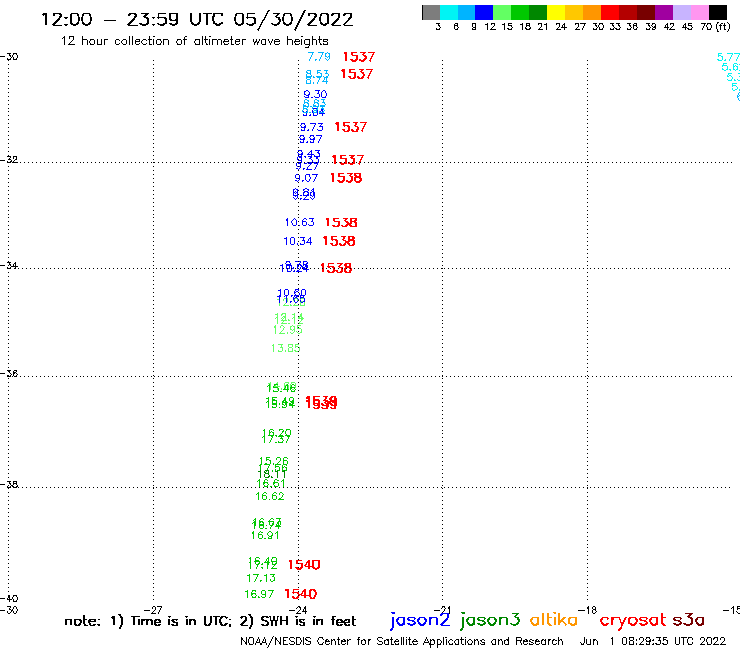740x650 pixels.
Task: Click the 5.77 value at the right edge
Action: click(x=728, y=58)
